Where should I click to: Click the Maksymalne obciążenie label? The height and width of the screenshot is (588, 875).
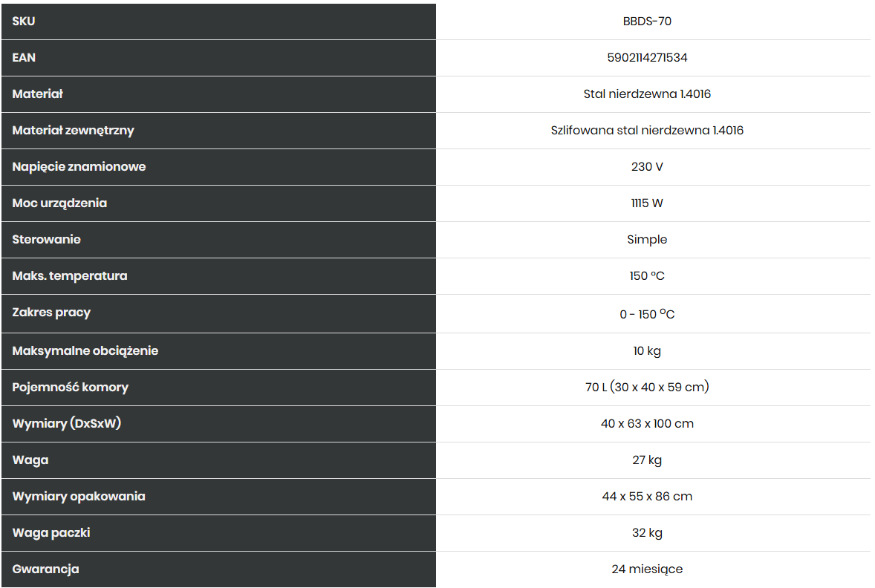pos(85,351)
